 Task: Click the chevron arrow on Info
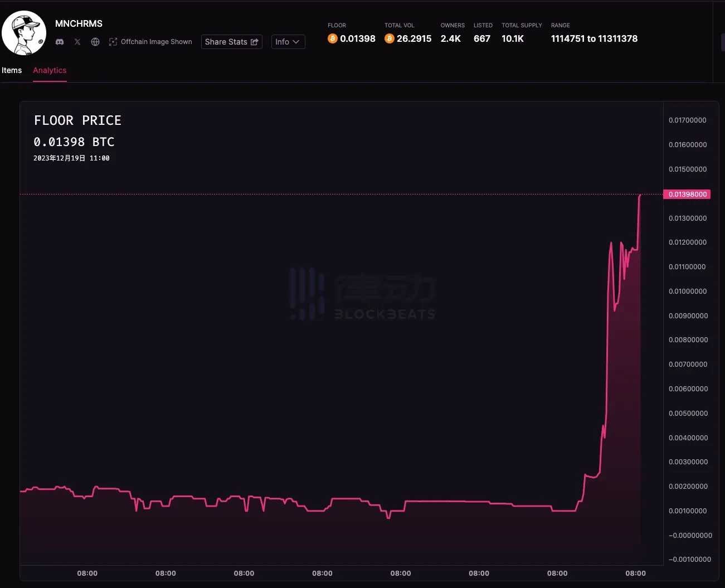[296, 42]
